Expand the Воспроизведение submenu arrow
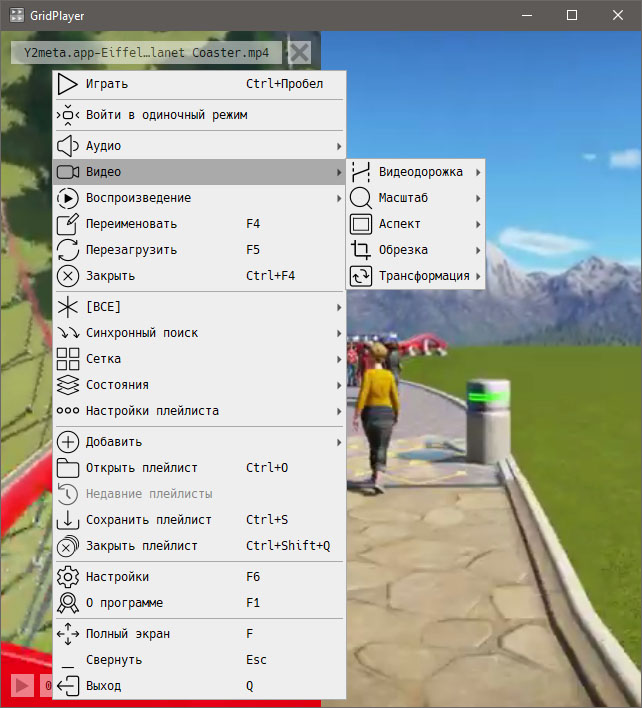The width and height of the screenshot is (642, 708). coord(339,198)
